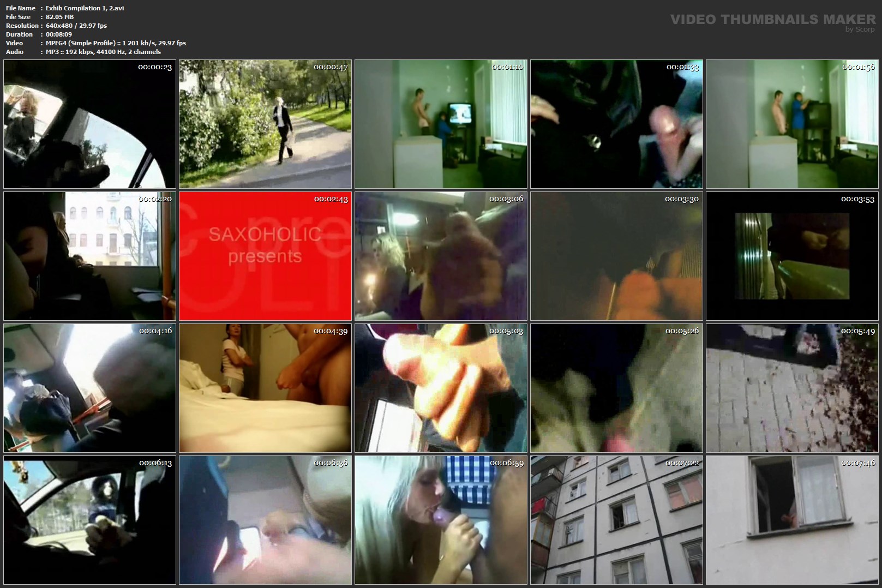The image size is (882, 588).
Task: Click the Duration value 00:08:09
Action: tap(59, 34)
